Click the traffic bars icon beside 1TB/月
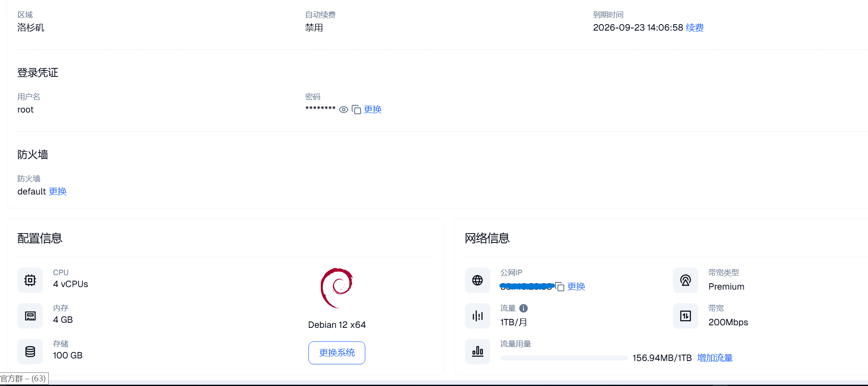 (477, 316)
